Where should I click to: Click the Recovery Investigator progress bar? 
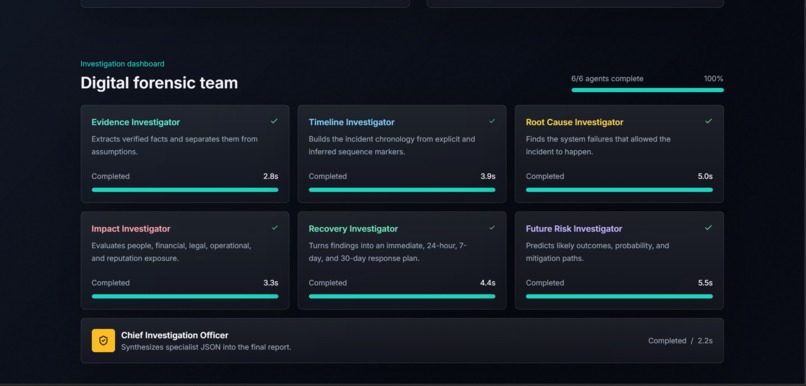click(402, 296)
